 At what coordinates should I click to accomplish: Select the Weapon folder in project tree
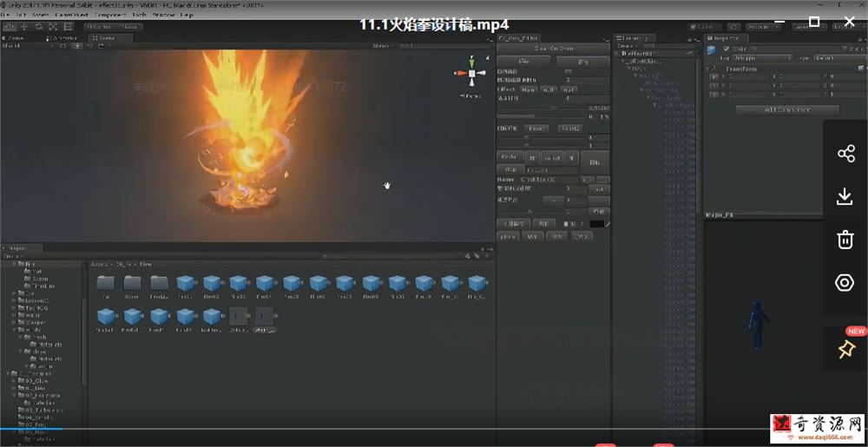35,322
